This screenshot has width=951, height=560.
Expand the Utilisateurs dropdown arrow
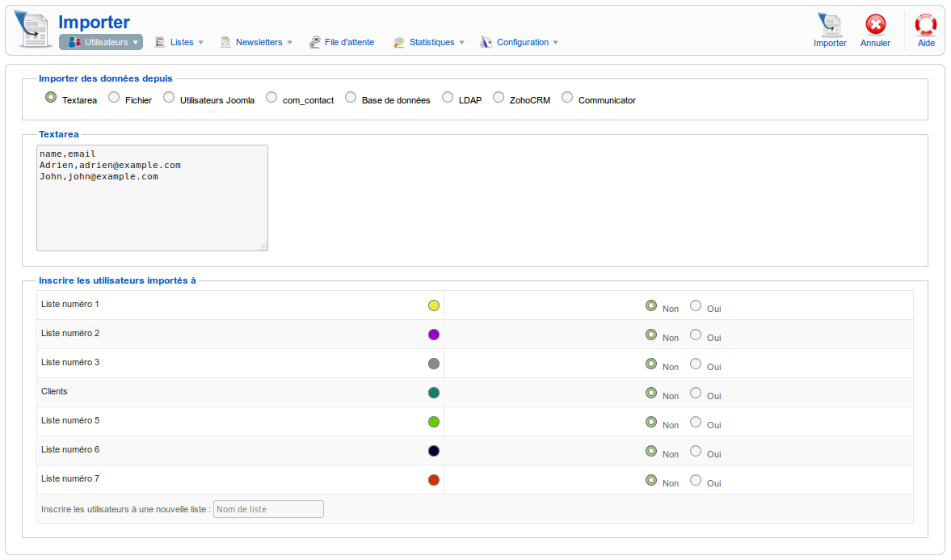tap(136, 42)
